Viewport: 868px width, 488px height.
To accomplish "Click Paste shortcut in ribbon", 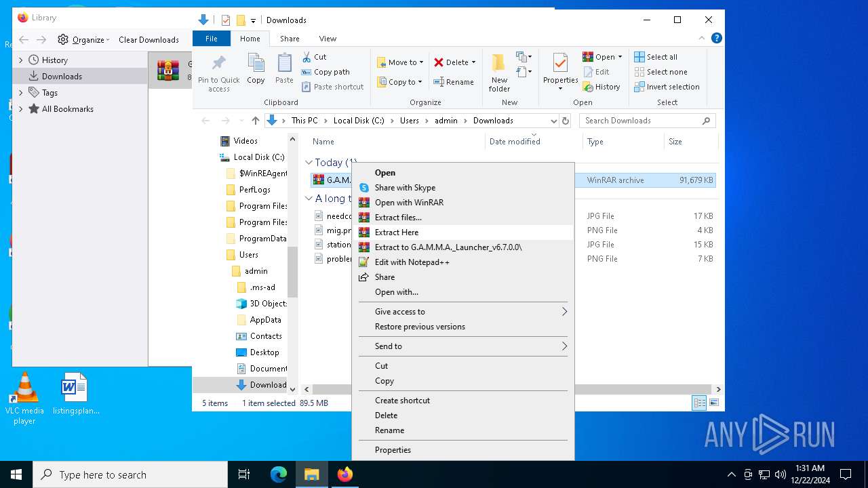I will point(333,87).
